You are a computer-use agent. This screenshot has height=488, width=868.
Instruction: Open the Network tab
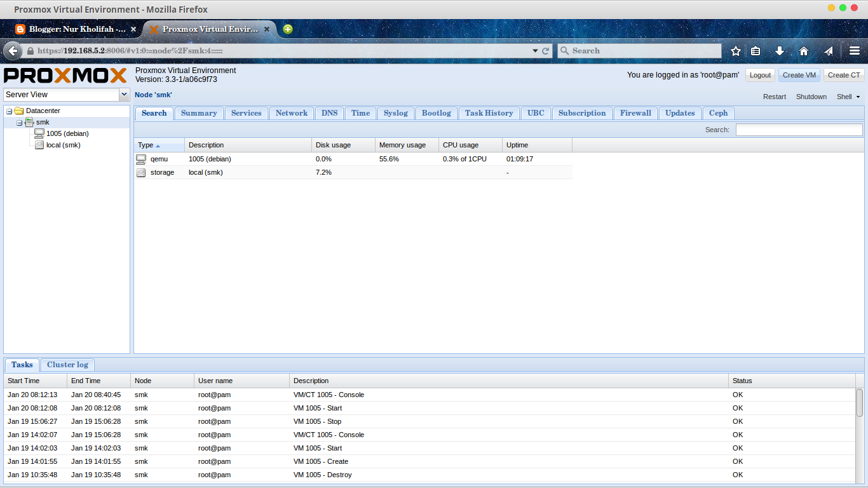(292, 113)
